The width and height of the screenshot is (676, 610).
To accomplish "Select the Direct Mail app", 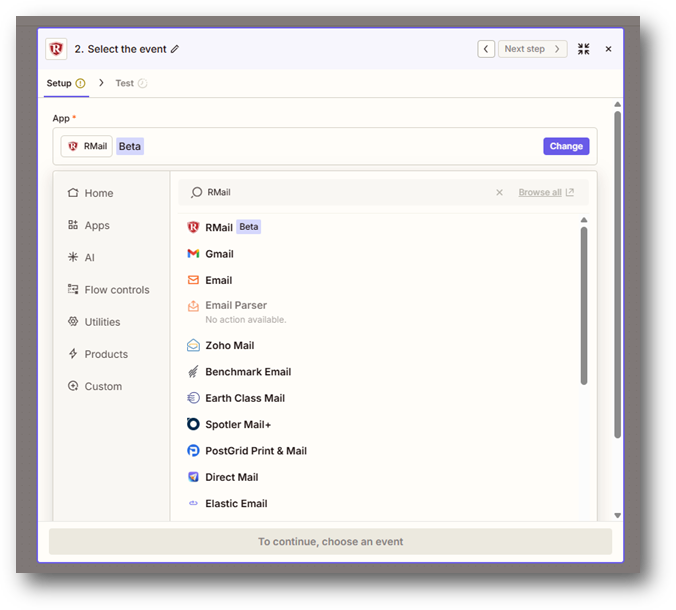I will point(231,477).
